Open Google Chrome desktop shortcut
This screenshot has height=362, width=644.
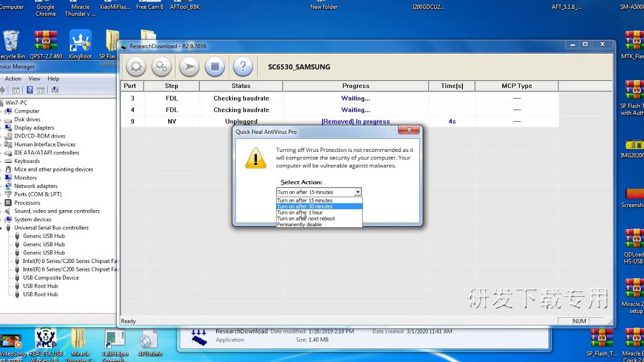click(x=46, y=9)
